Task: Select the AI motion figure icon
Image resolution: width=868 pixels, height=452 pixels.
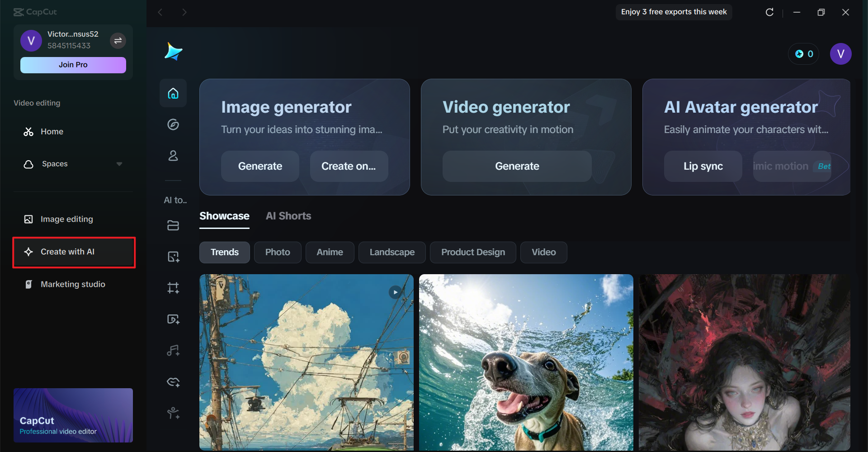Action: point(173,413)
